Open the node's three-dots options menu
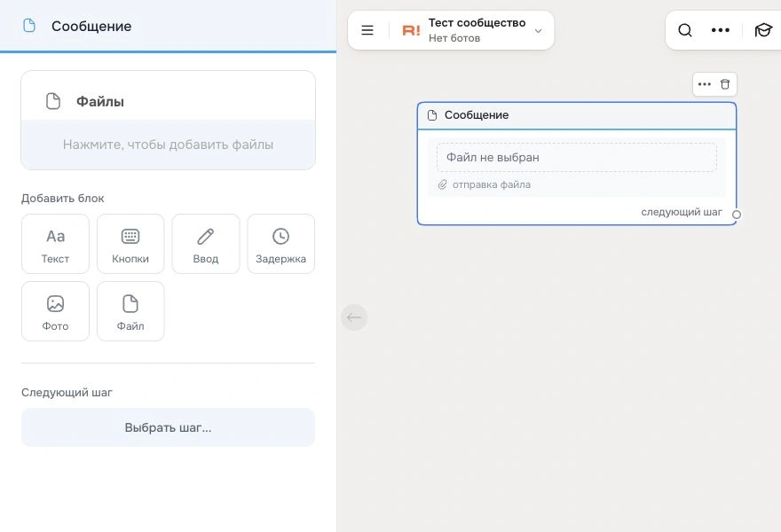This screenshot has height=532, width=781. (705, 84)
